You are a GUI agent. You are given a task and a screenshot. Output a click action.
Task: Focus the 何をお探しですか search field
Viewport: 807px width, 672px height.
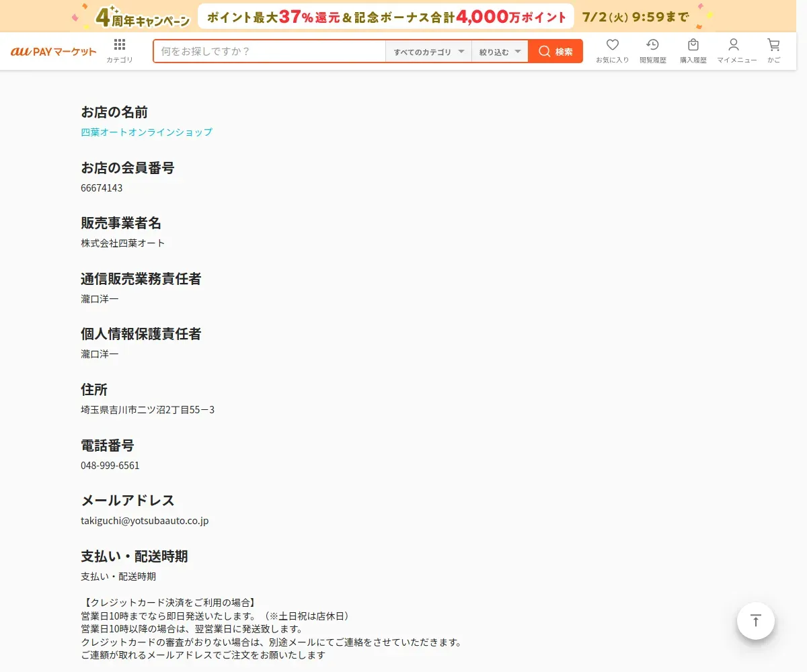coord(270,52)
